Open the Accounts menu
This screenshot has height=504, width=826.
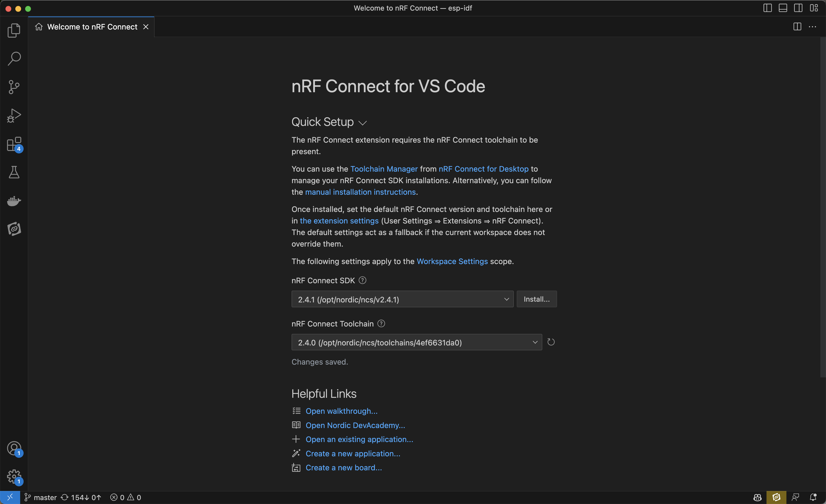click(14, 449)
